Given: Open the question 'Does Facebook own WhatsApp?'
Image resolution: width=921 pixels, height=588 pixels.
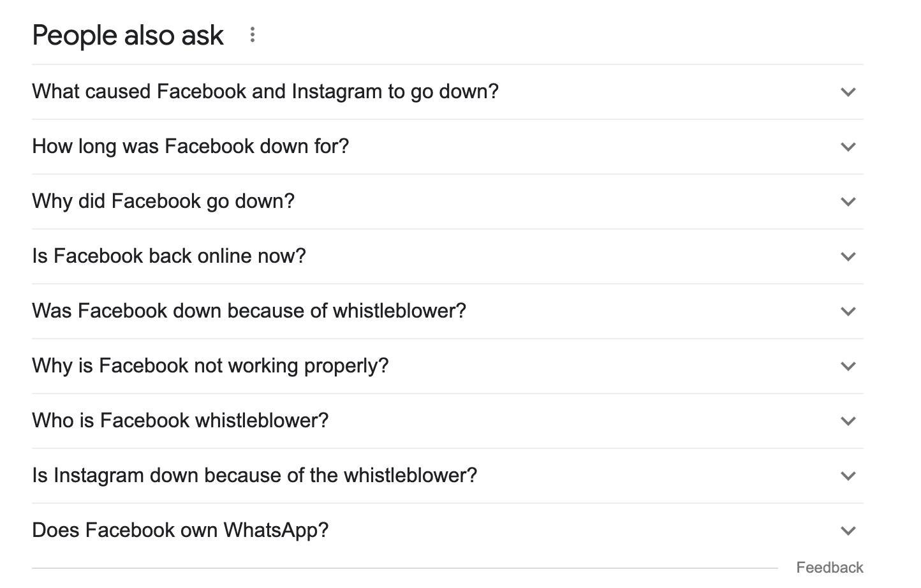Looking at the screenshot, I should pos(181,530).
